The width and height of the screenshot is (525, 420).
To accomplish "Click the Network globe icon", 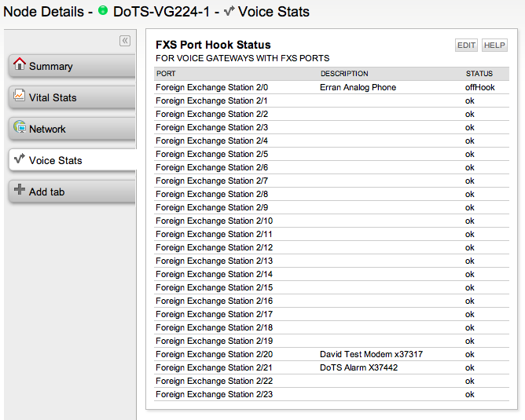I will point(20,128).
